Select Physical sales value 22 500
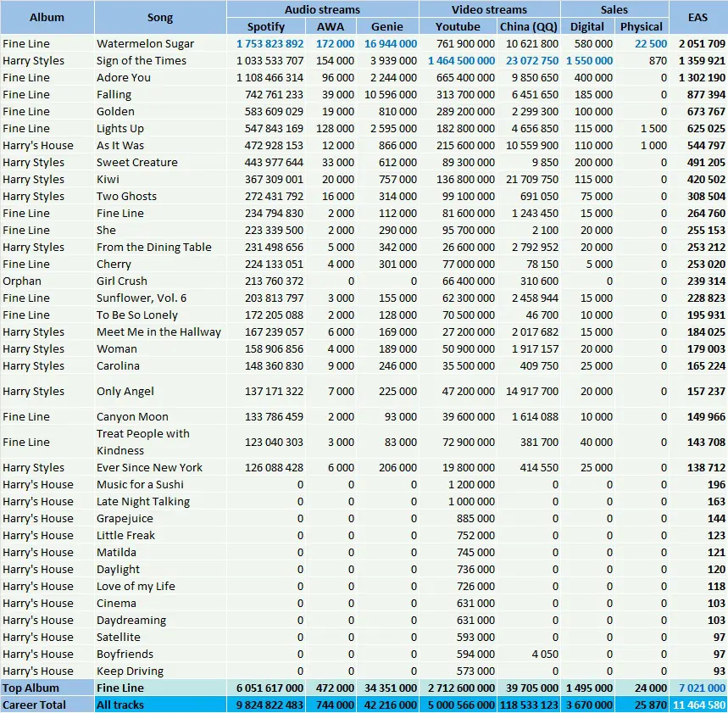728x713 pixels. click(651, 44)
